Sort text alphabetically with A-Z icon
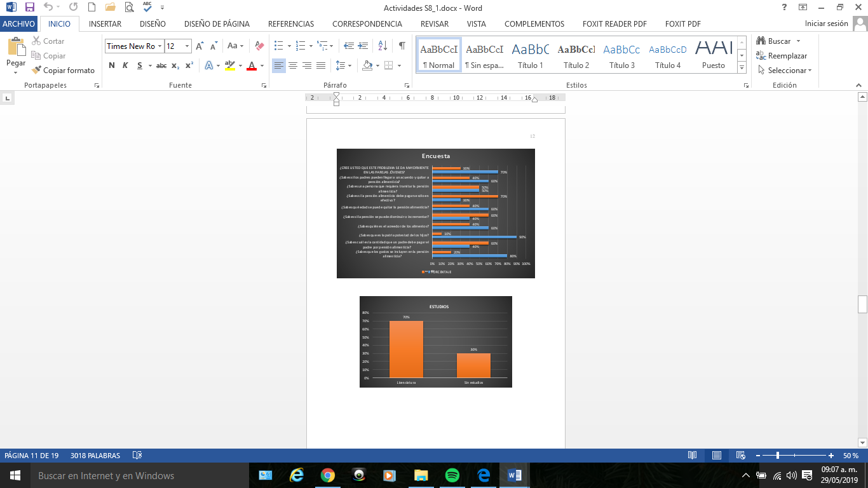The width and height of the screenshot is (868, 488). click(383, 46)
